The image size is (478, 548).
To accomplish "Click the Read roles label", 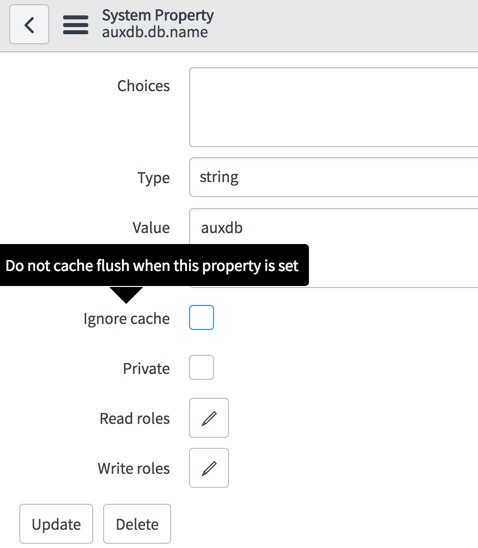I will point(135,419).
